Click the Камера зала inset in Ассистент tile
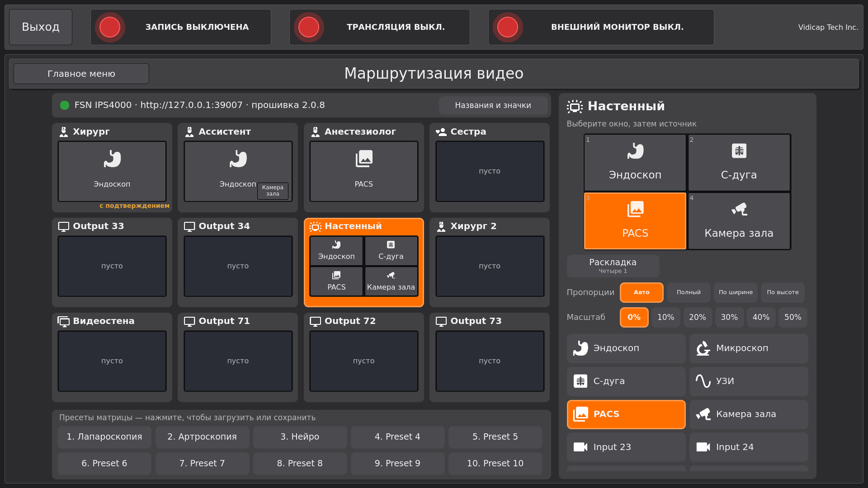 click(273, 191)
